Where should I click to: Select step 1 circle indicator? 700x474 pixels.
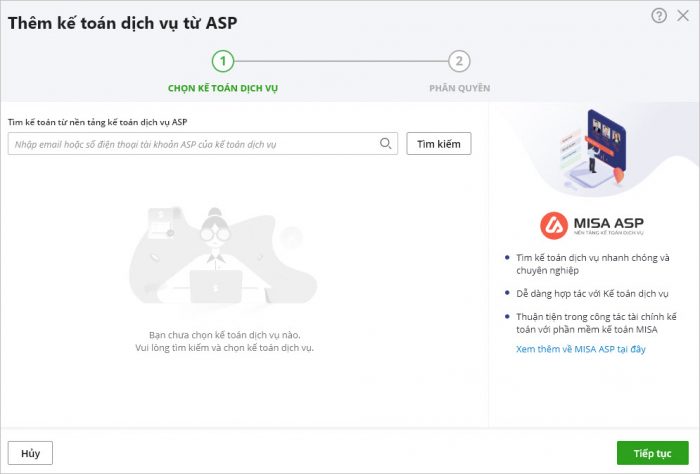[x=223, y=62]
